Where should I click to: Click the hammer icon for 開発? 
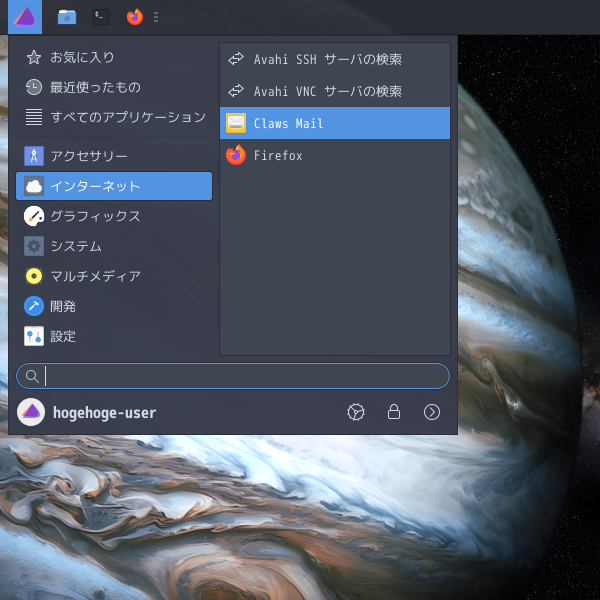(x=34, y=306)
